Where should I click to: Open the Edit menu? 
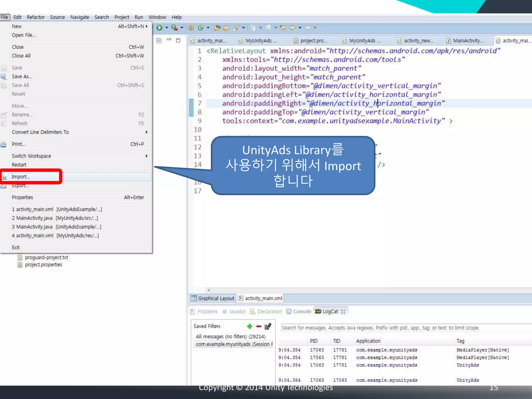[17, 17]
